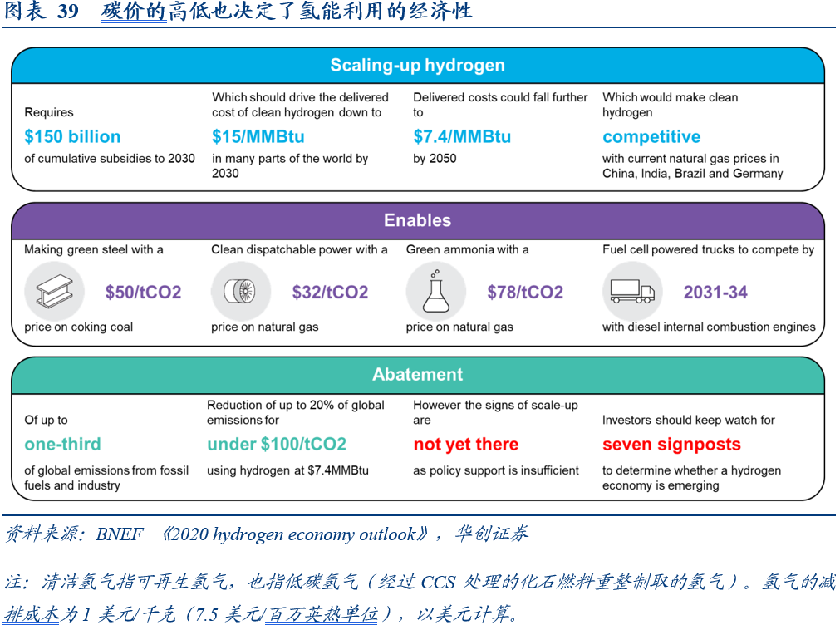Click 'using hydrogen at $7.4MMBtu'
Screen dimensions: 840x625
[x=287, y=470]
